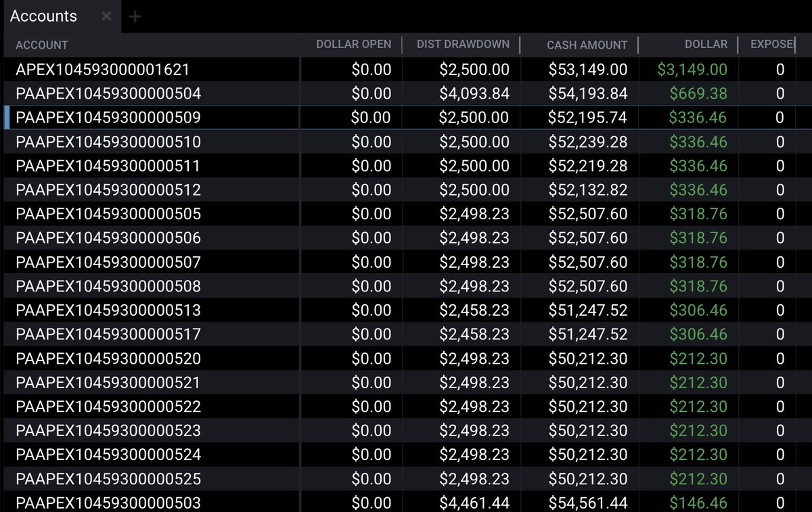Select account APEX104593000001621
The height and width of the screenshot is (512, 812).
coord(102,70)
